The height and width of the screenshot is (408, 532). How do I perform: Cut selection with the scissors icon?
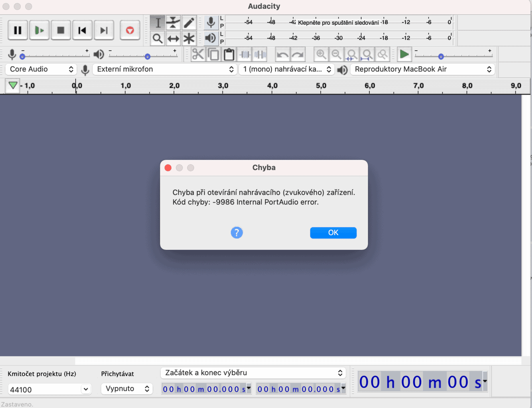click(198, 54)
